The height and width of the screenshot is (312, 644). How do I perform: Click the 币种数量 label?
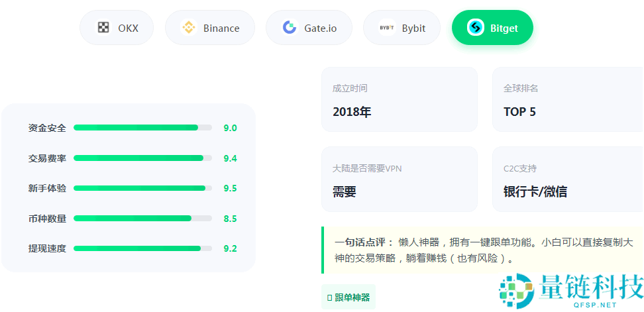(47, 219)
